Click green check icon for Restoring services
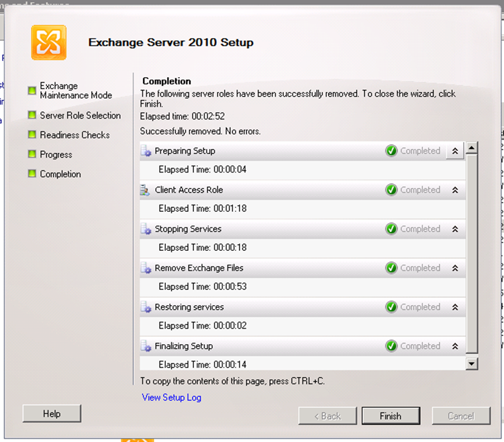 pyautogui.click(x=391, y=307)
